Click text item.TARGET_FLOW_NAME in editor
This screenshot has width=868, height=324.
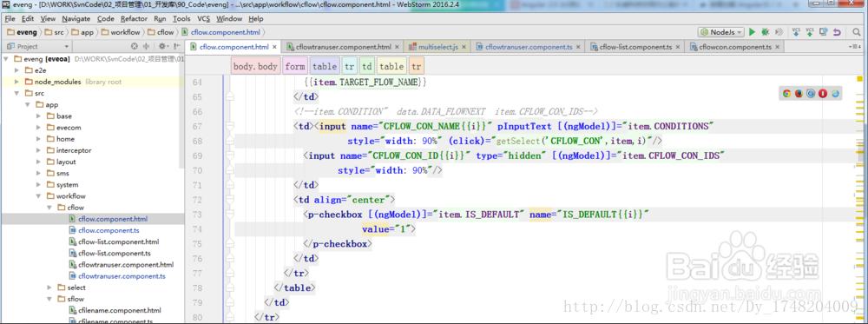pos(365,83)
